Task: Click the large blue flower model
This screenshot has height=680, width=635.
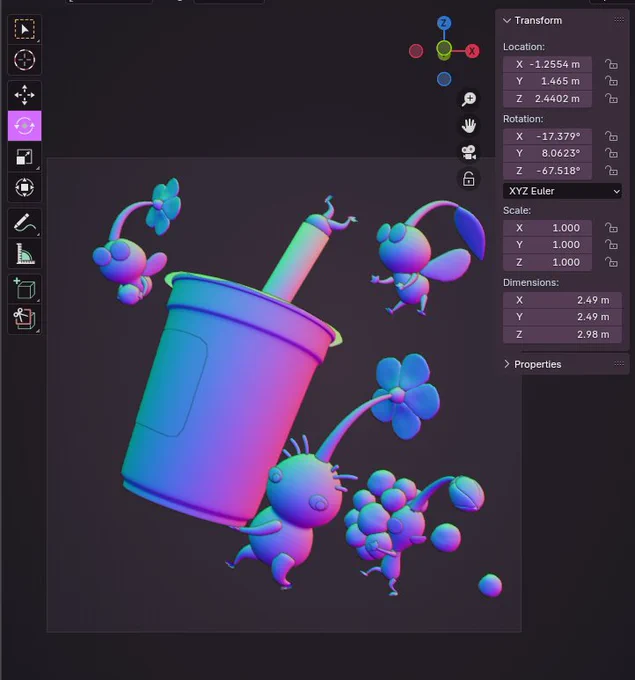Action: [406, 396]
